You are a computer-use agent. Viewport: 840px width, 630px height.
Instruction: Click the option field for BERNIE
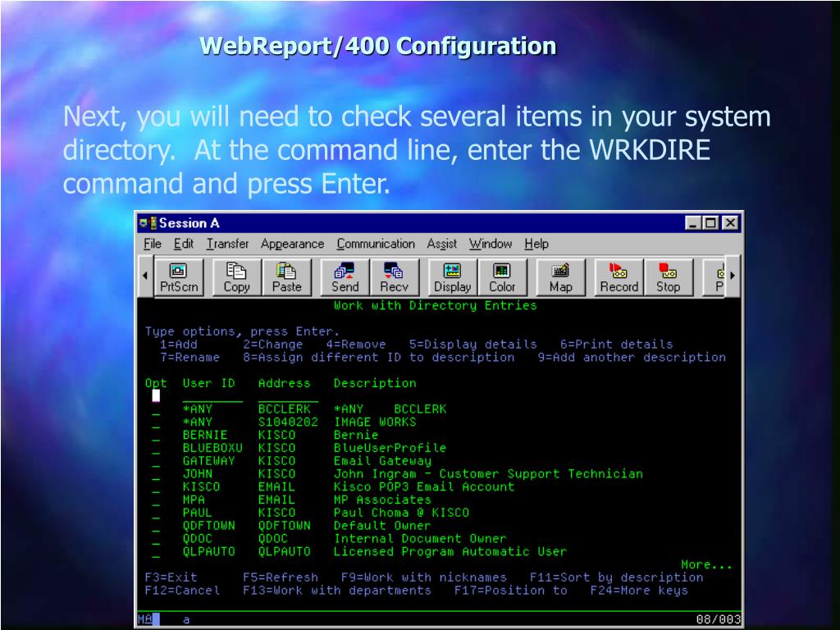[156, 435]
